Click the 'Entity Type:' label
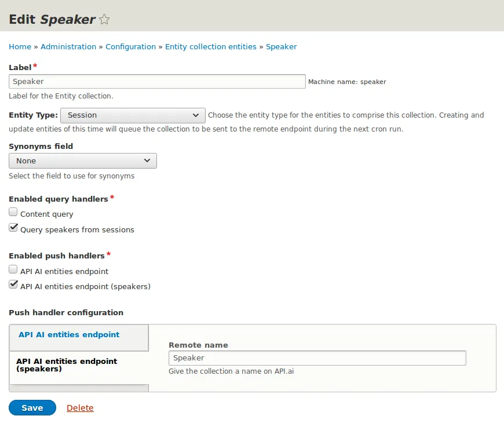The width and height of the screenshot is (504, 434). click(33, 115)
